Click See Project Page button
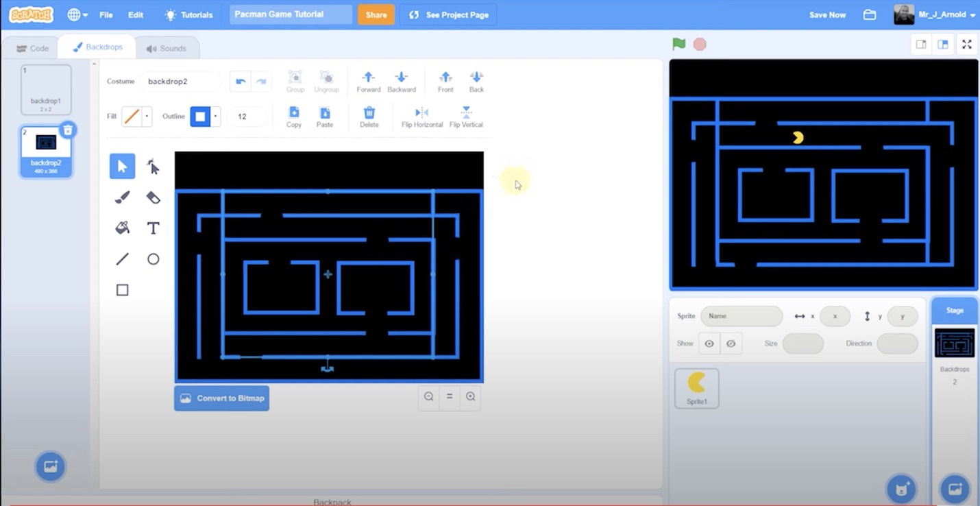Screen dimensions: 980x506 point(448,14)
